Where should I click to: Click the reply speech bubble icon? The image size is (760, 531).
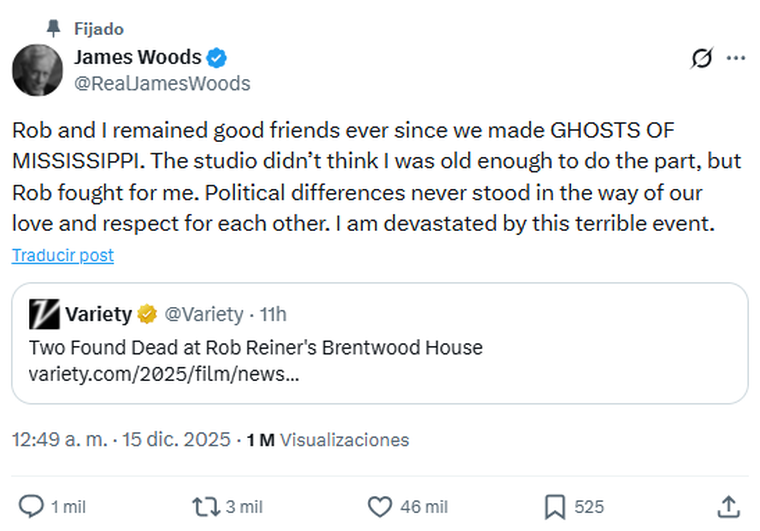(x=33, y=506)
